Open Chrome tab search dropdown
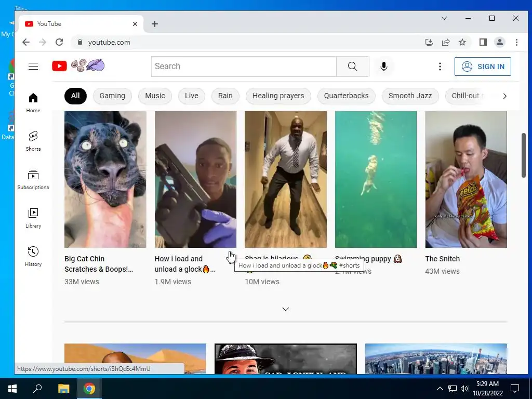532x399 pixels. pyautogui.click(x=444, y=18)
